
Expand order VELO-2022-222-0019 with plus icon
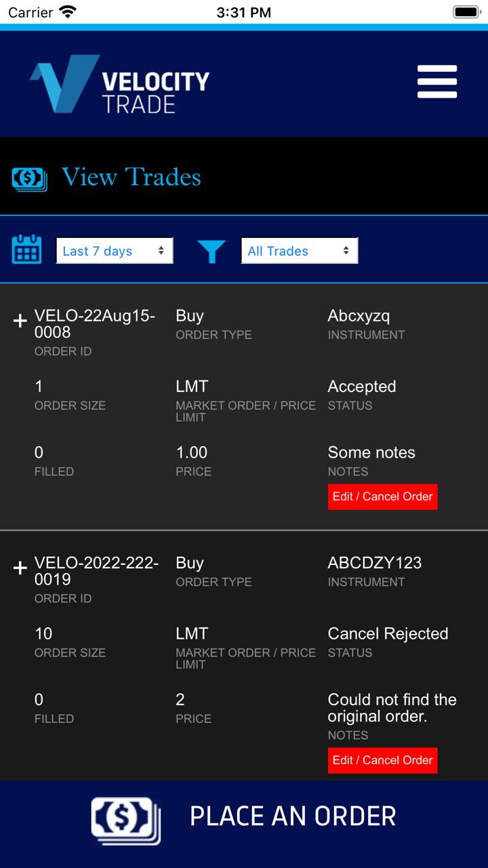tap(20, 568)
